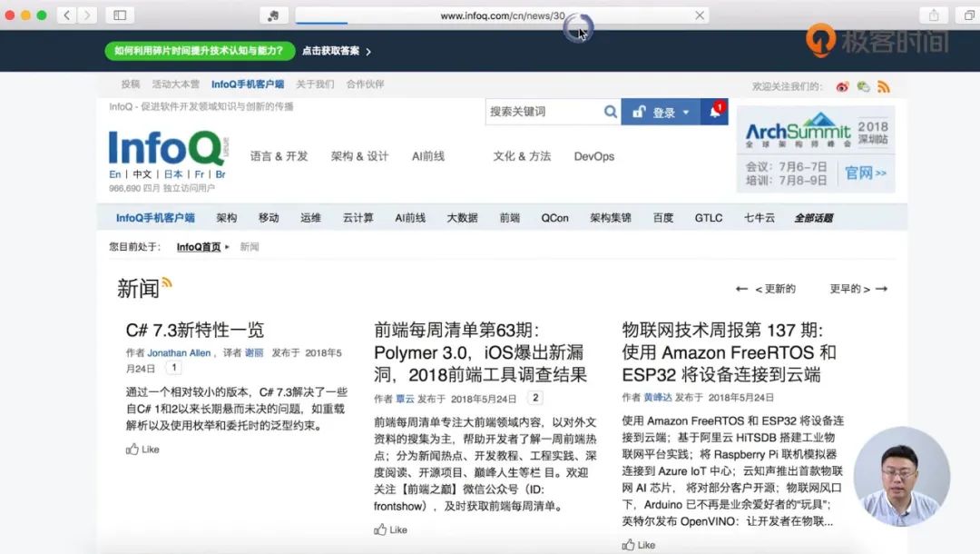
Task: Select 云计算 topic tab
Action: (358, 218)
